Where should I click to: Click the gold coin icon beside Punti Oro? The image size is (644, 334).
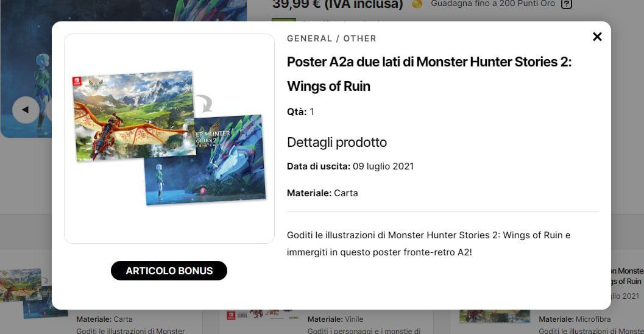[417, 4]
